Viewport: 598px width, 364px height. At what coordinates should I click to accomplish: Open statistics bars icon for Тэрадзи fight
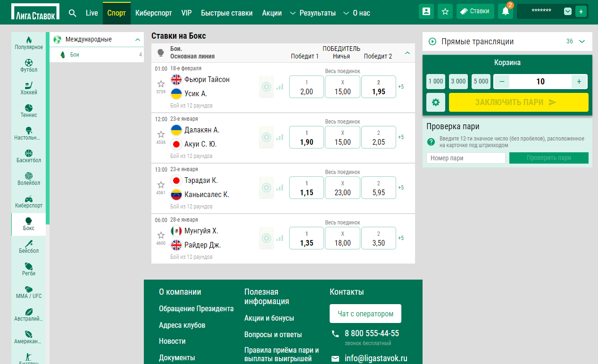pos(280,188)
